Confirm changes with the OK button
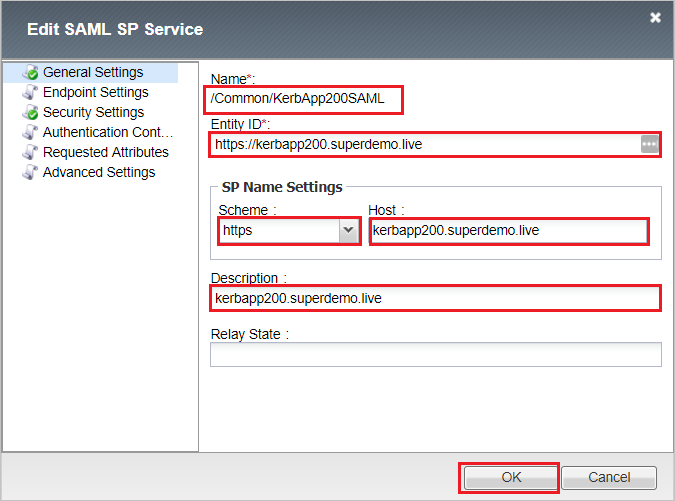The width and height of the screenshot is (675, 501). point(511,477)
